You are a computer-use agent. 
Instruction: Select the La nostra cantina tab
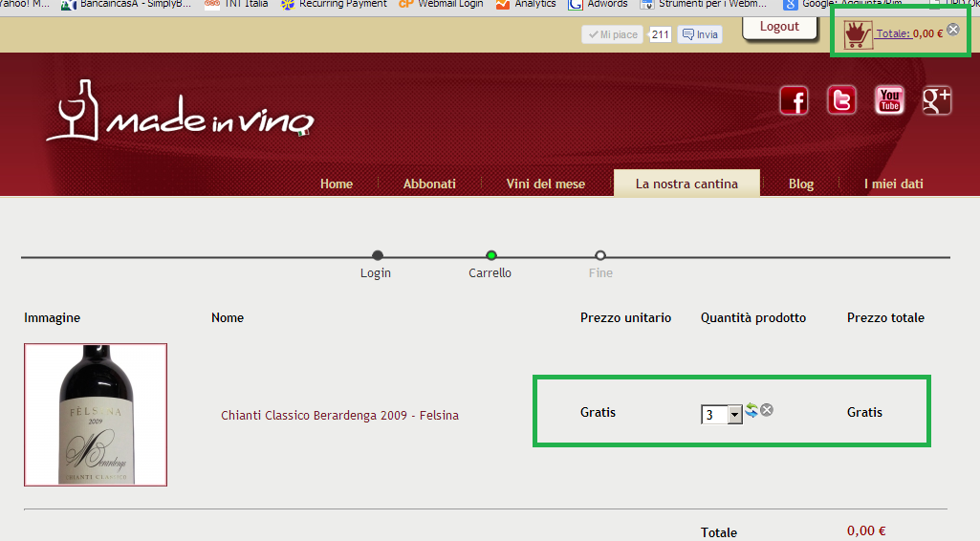tap(686, 183)
